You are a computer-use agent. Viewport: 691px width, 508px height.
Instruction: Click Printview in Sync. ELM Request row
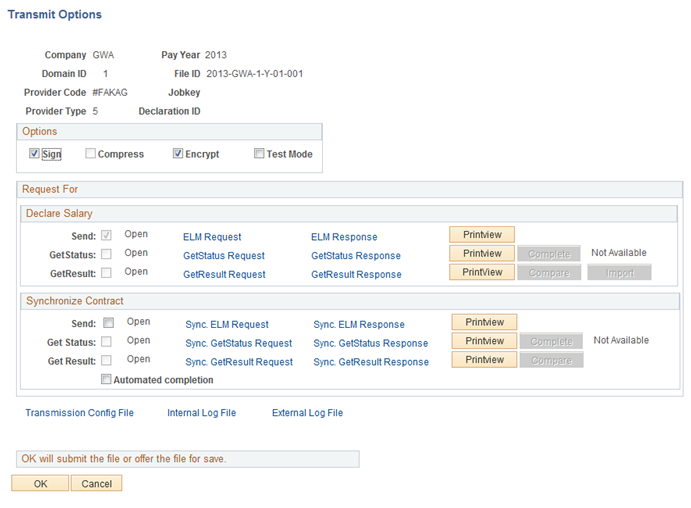pos(484,322)
